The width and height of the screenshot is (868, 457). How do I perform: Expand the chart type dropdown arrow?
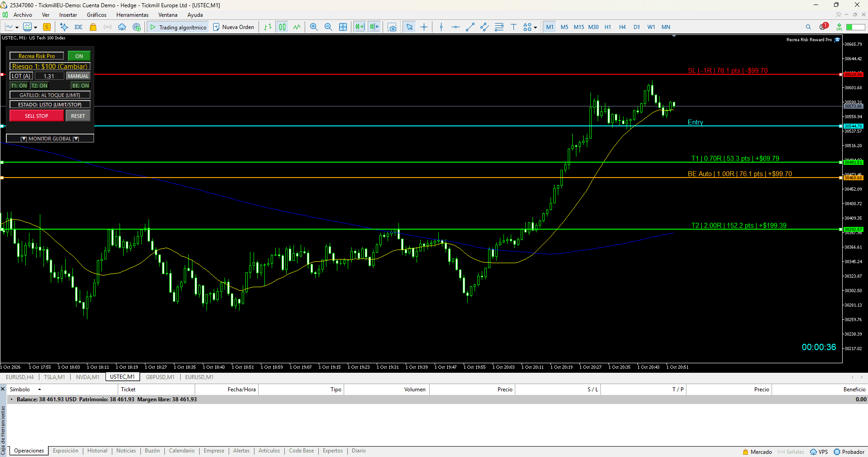point(17,28)
